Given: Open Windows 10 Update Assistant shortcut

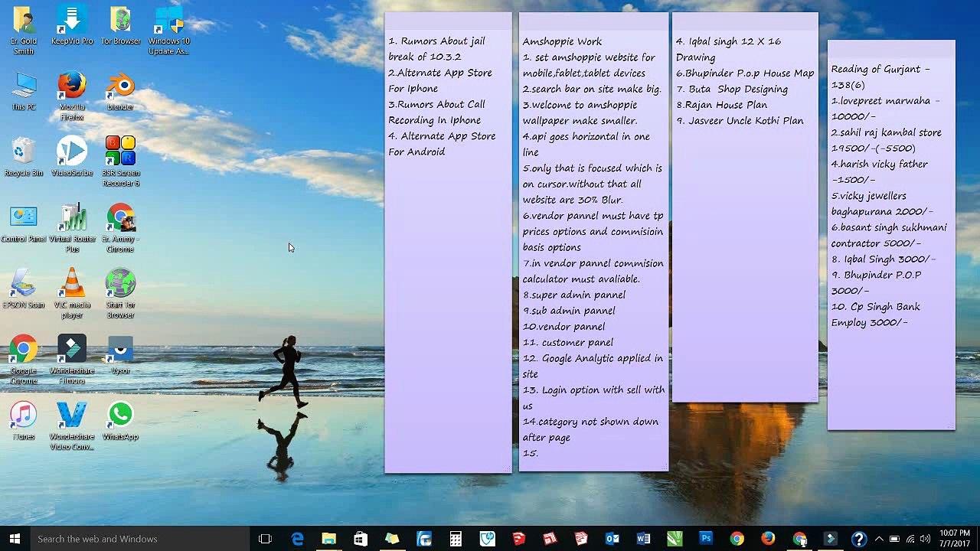Looking at the screenshot, I should pos(168,31).
